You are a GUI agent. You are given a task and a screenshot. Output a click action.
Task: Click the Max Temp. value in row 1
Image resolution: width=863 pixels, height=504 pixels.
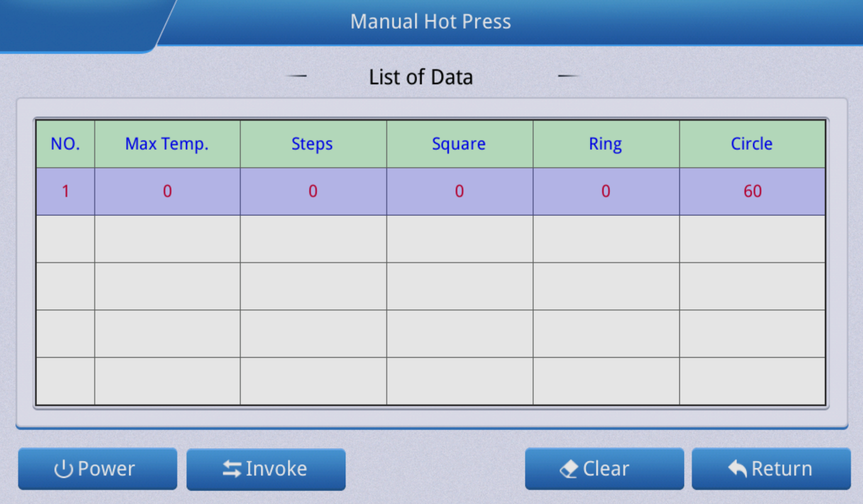tap(167, 192)
